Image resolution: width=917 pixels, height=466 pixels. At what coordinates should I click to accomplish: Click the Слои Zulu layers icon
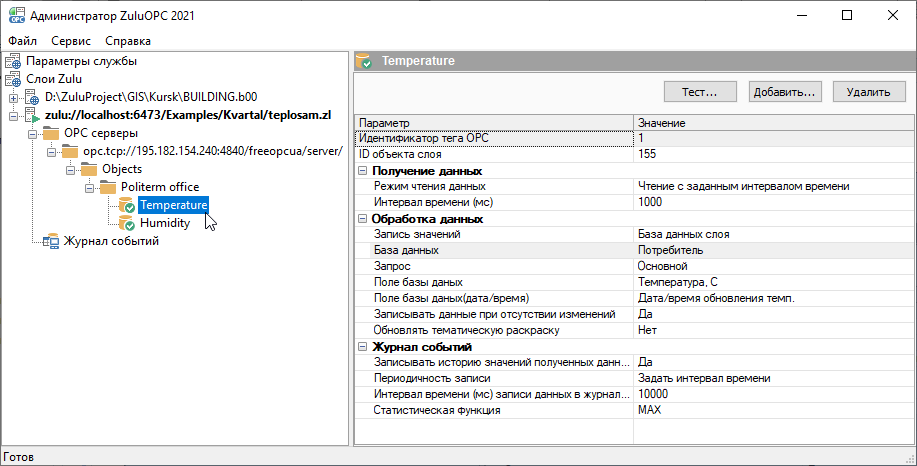pyautogui.click(x=13, y=79)
